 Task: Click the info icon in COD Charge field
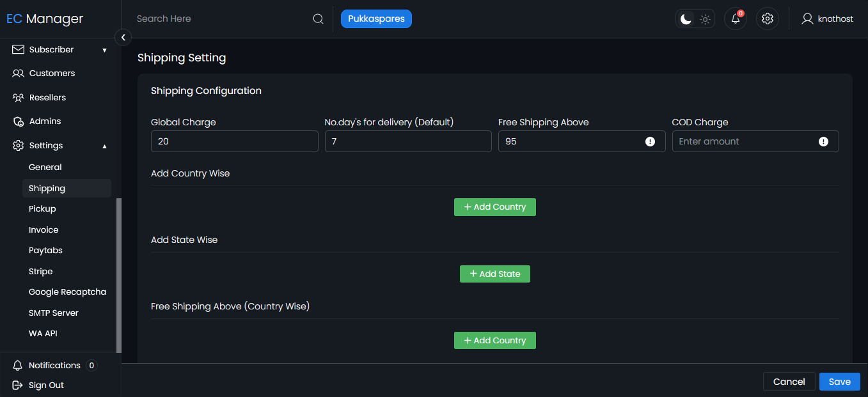point(823,142)
